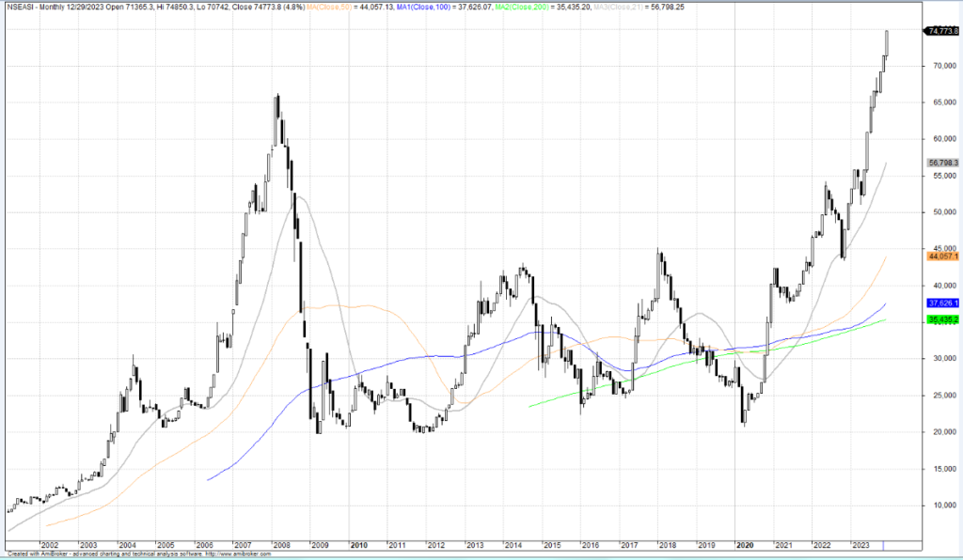Click the 50,000 price axis label

point(939,212)
